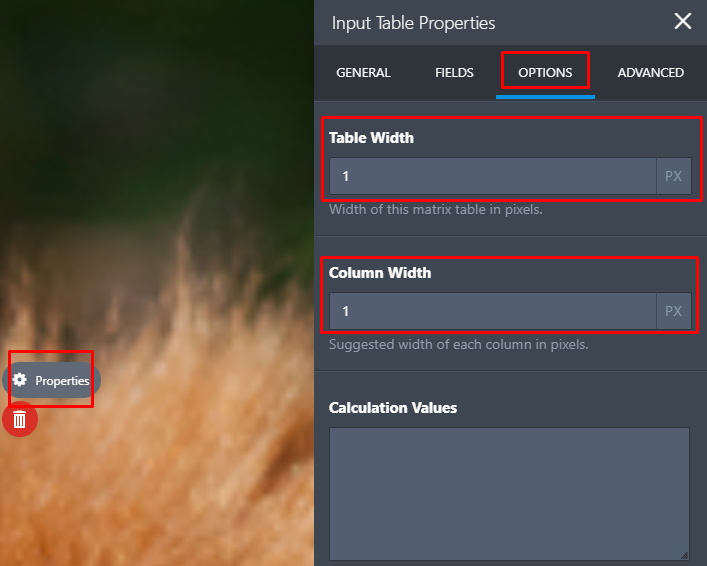Switch to the General tab
This screenshot has width=707, height=566.
tap(363, 72)
